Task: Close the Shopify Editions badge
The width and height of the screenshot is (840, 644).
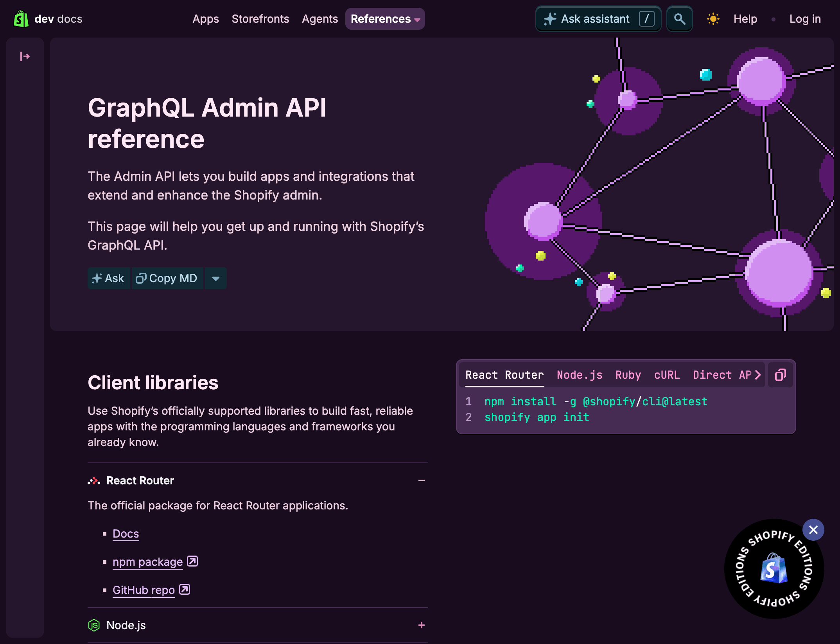Action: coord(813,530)
